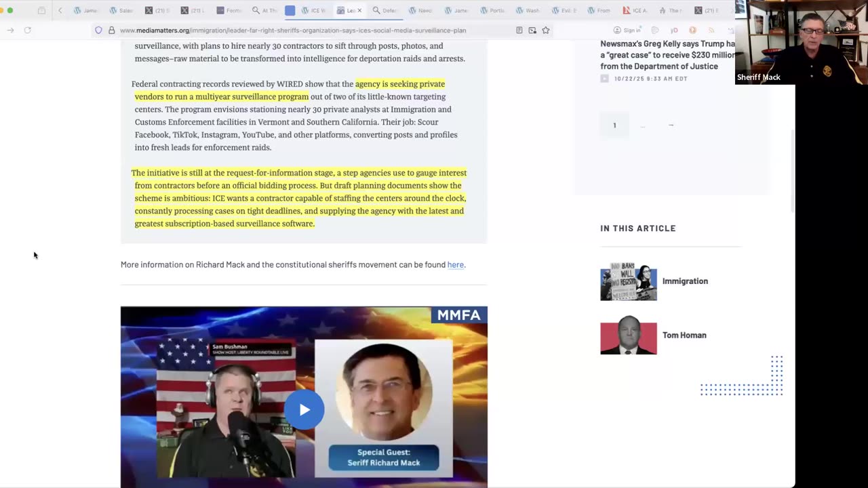868x488 pixels.
Task: Click the site security padlock icon
Action: (x=111, y=30)
